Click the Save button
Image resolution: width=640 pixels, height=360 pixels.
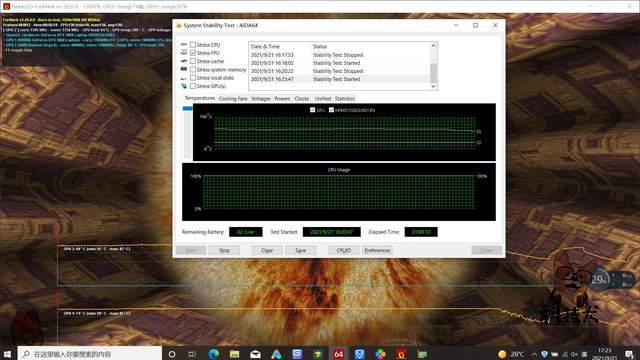coord(300,250)
